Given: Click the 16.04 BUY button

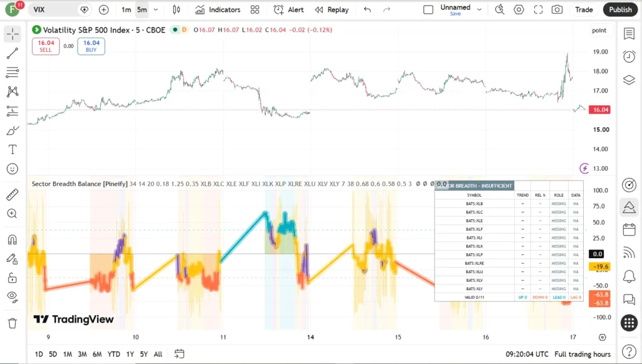Looking at the screenshot, I should pos(91,46).
